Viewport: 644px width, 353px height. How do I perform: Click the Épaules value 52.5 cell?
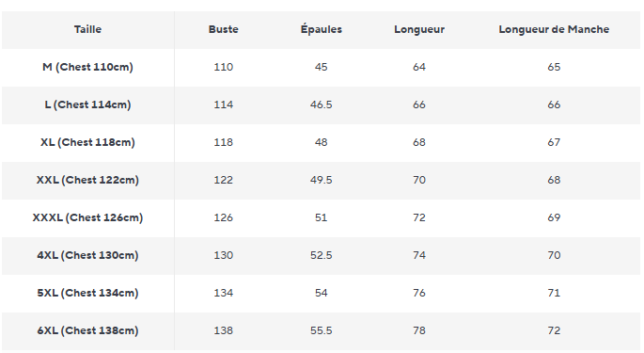tap(322, 255)
